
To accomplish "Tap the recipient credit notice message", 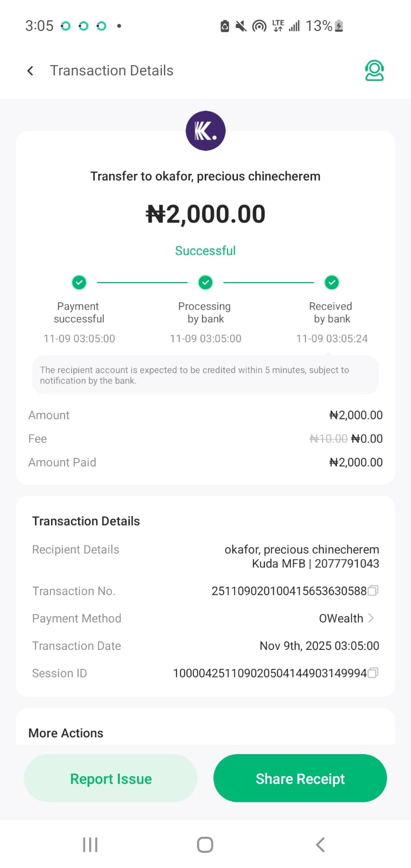I will (x=205, y=375).
